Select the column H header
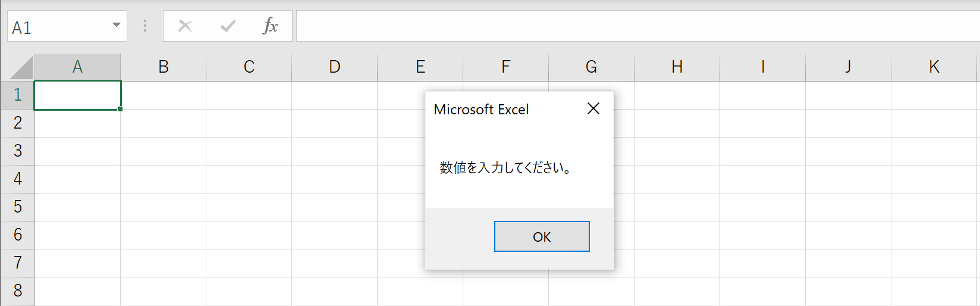The image size is (980, 306). (x=677, y=67)
